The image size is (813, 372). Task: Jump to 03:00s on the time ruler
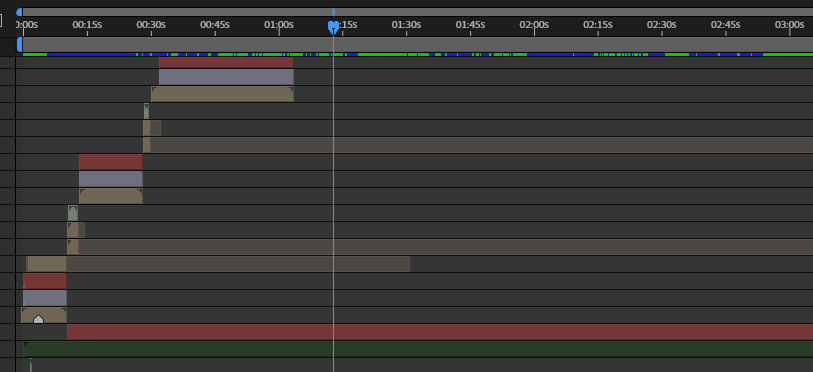[x=790, y=25]
